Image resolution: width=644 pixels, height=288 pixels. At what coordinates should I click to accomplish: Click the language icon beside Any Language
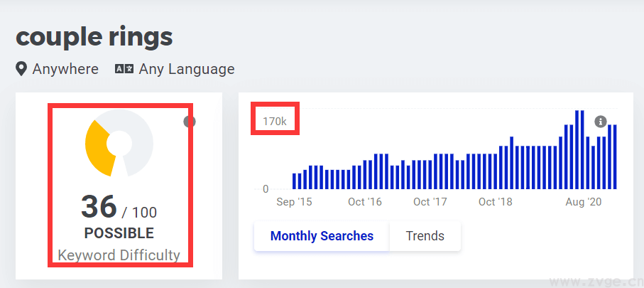click(124, 69)
